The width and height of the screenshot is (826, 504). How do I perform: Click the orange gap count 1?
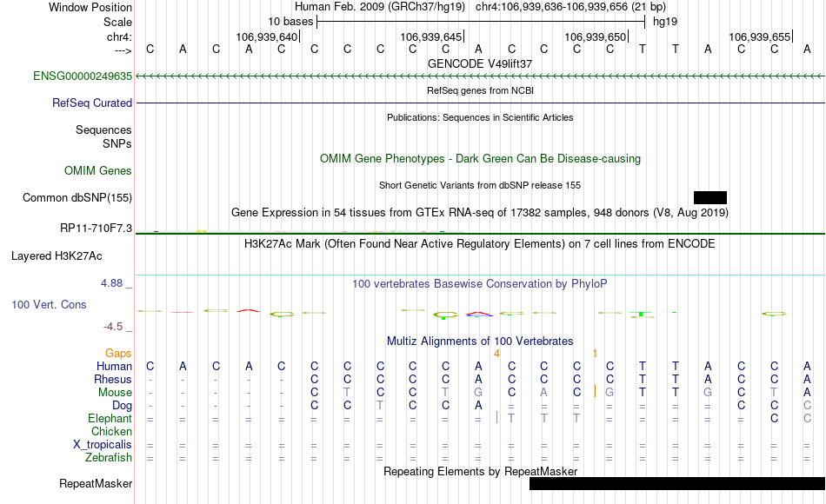coord(595,354)
